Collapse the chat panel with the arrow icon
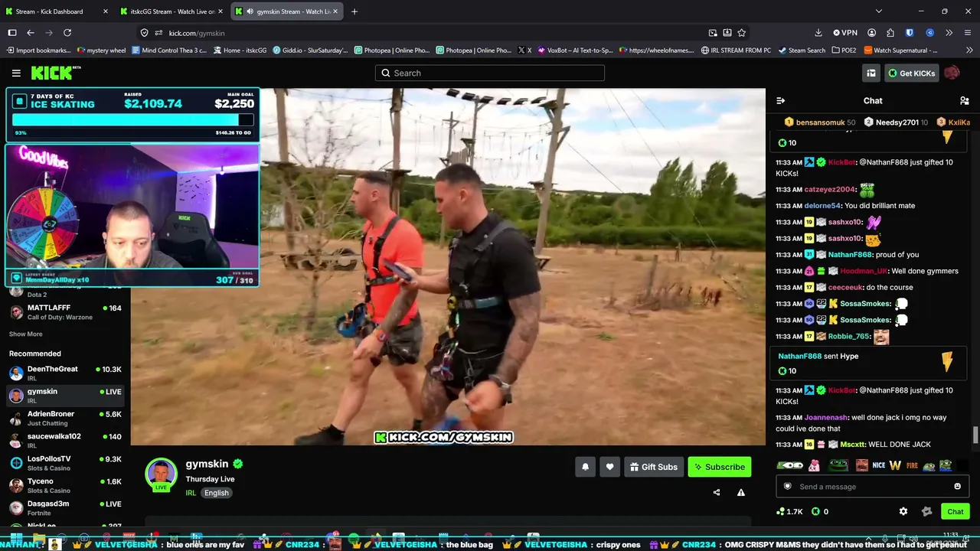 coord(780,100)
